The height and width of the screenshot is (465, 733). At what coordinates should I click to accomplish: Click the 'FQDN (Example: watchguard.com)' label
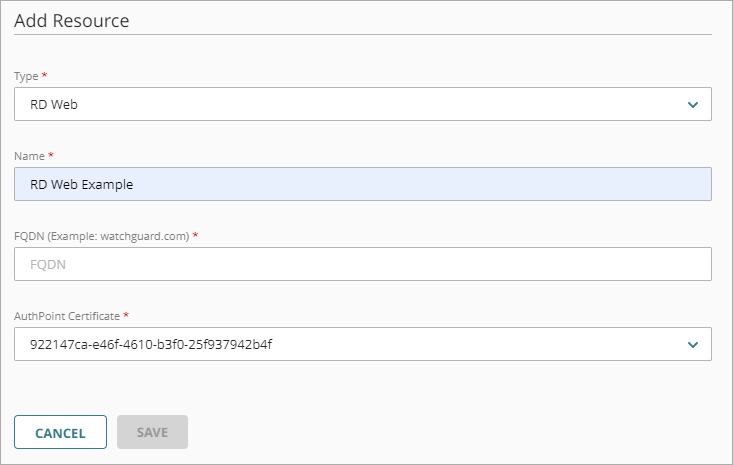click(x=101, y=236)
